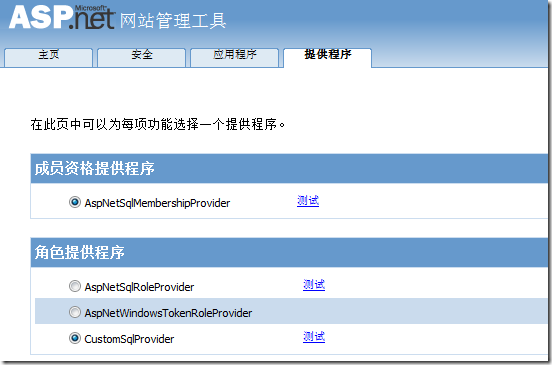Select AspNetSqlMembershipProvider radio button
This screenshot has width=552, height=365.
click(75, 202)
